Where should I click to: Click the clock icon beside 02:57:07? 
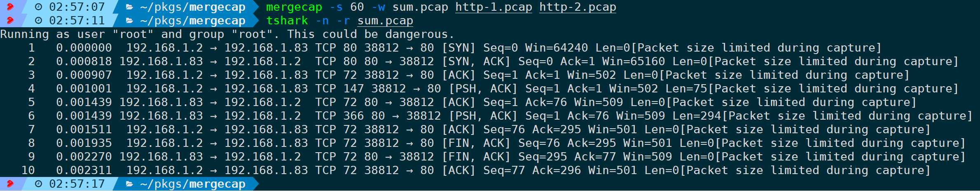click(38, 7)
